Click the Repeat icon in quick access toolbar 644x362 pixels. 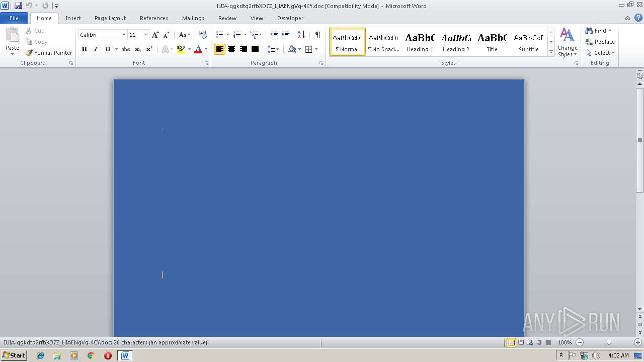[45, 6]
